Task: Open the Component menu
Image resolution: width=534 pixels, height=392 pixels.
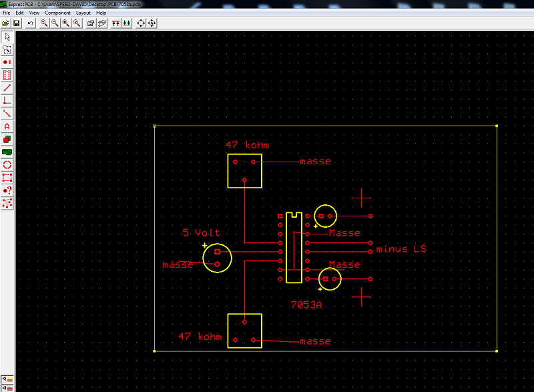Action: [x=58, y=13]
